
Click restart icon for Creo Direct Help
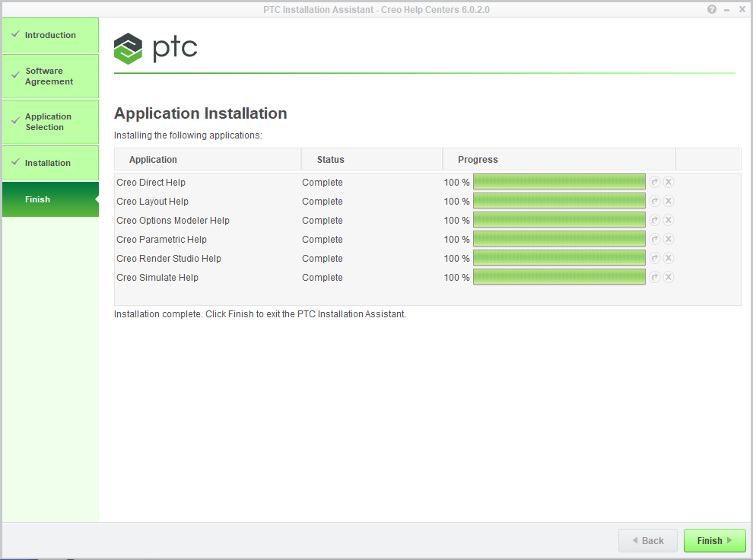pyautogui.click(x=654, y=182)
